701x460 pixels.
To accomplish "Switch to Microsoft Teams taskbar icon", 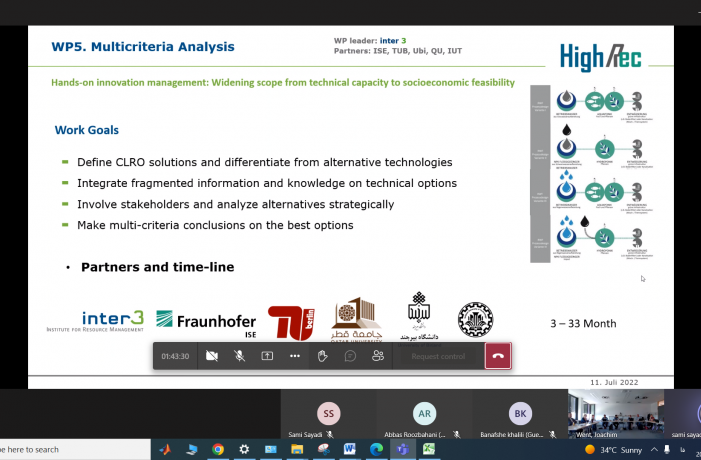I will tap(402, 449).
